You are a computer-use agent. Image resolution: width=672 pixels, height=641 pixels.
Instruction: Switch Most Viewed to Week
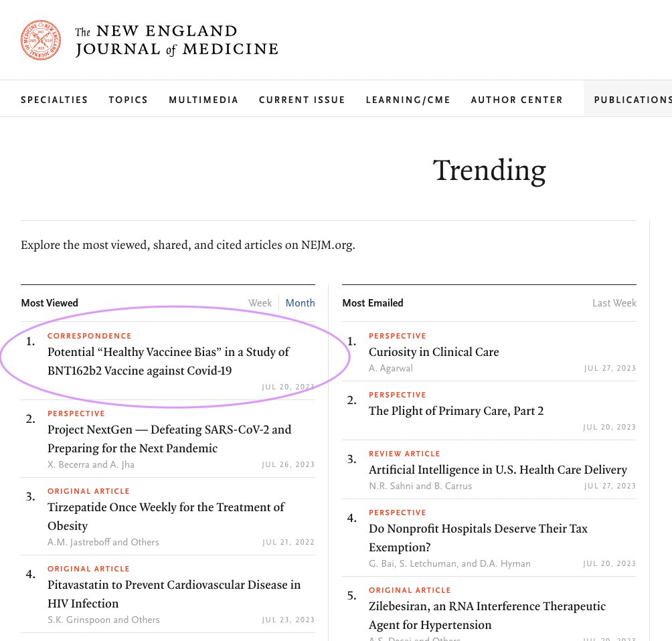pyautogui.click(x=260, y=303)
